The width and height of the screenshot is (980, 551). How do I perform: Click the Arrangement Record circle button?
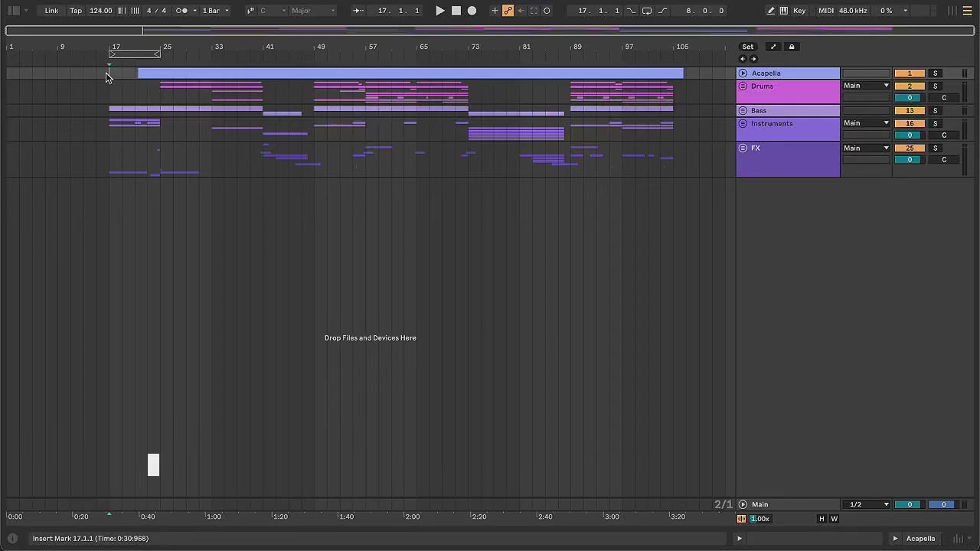pos(472,11)
